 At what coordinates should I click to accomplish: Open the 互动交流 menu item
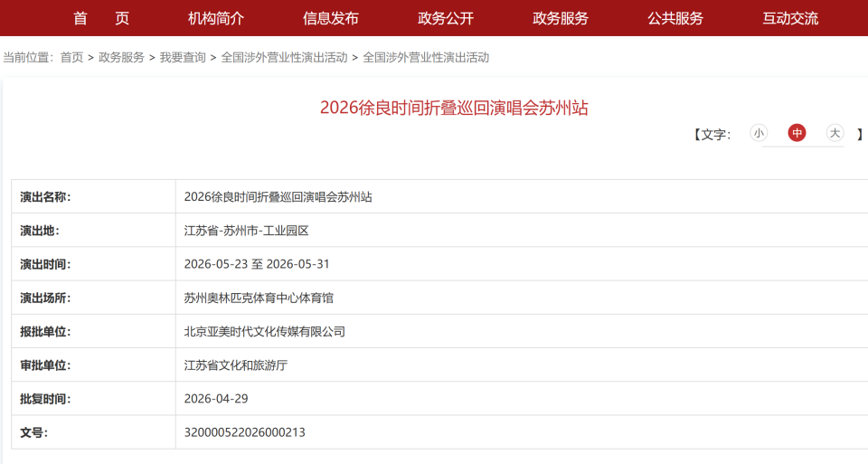[x=790, y=19]
